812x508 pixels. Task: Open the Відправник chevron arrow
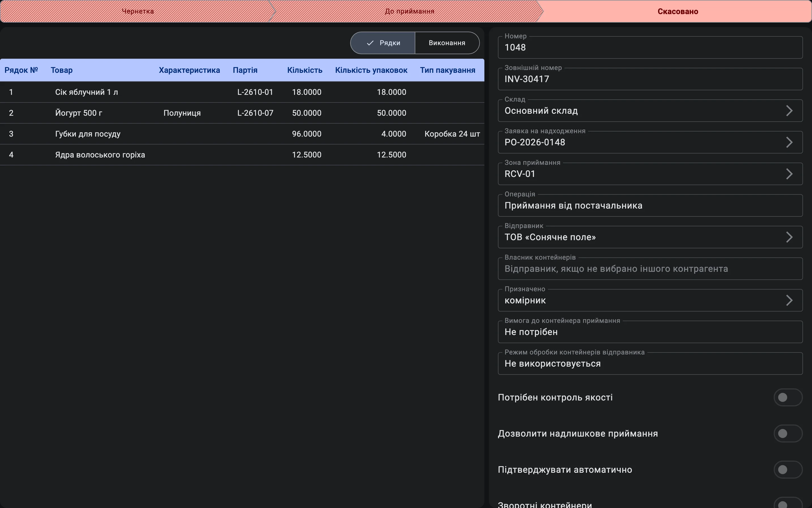pos(789,237)
